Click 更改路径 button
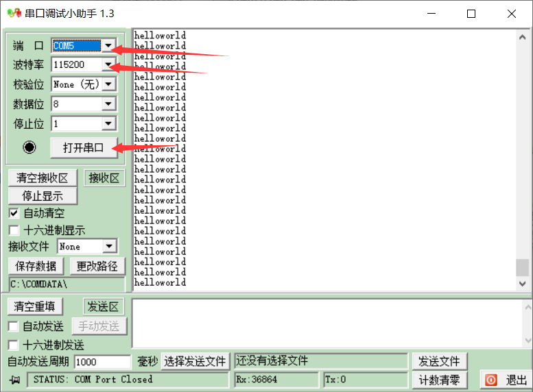This screenshot has height=392, width=533. [97, 267]
